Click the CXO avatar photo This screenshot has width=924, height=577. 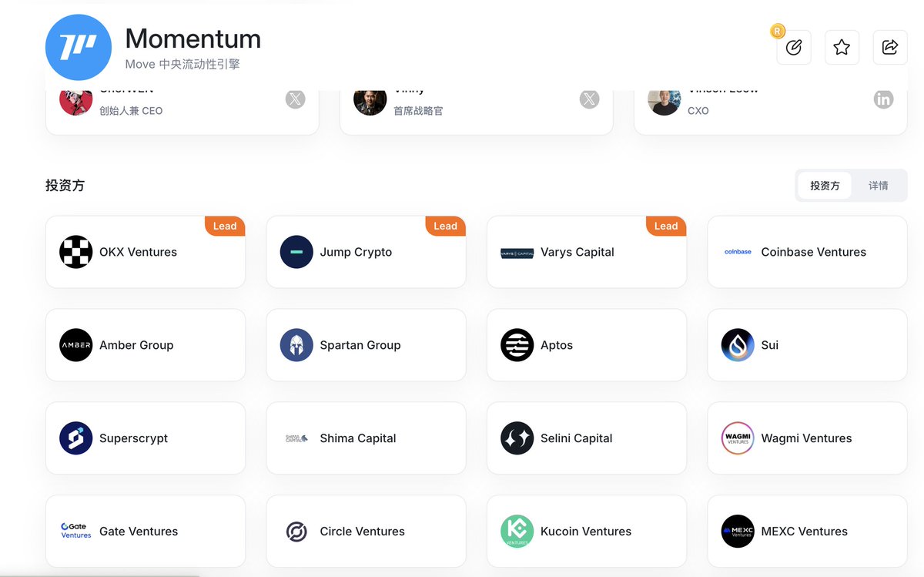pos(665,102)
